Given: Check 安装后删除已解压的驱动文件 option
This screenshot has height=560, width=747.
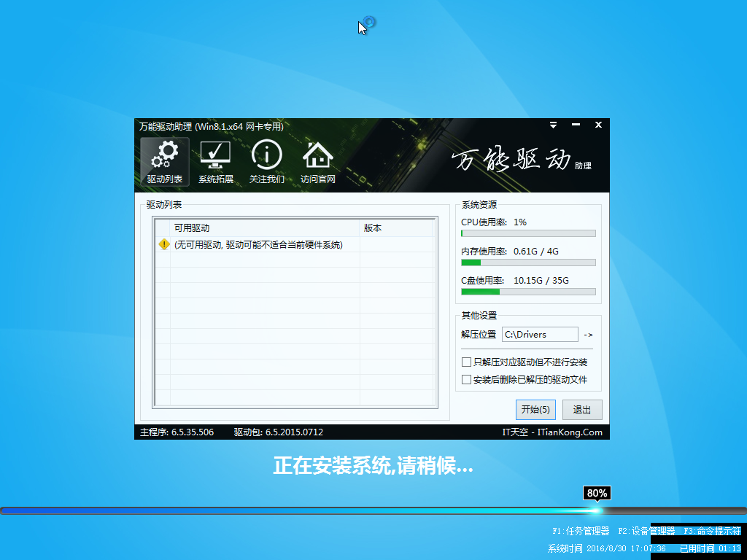Looking at the screenshot, I should (x=466, y=379).
